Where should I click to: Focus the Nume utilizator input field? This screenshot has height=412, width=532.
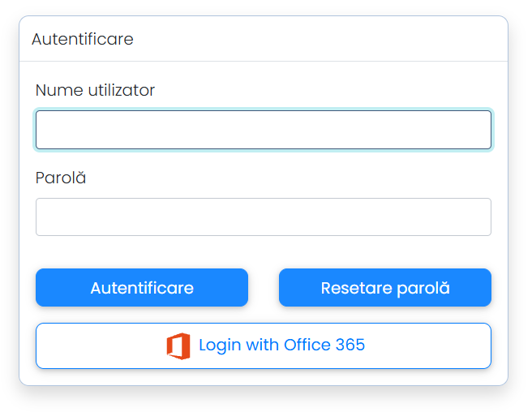pyautogui.click(x=263, y=130)
